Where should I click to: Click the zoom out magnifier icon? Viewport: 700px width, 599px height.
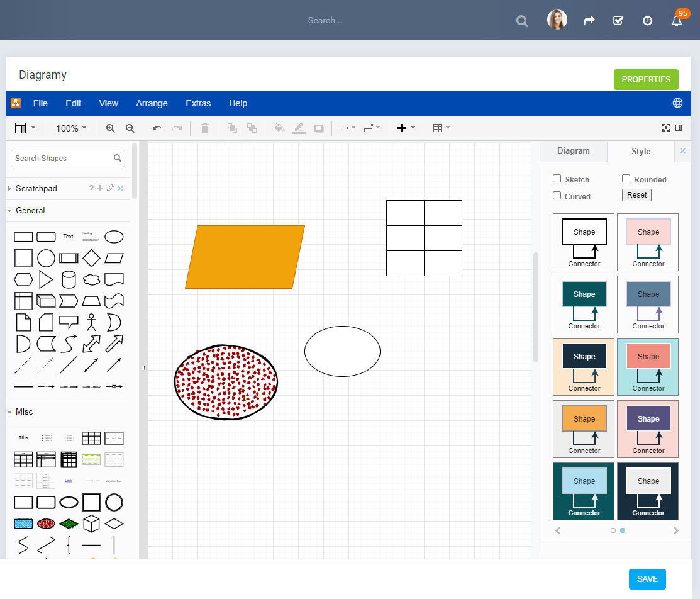tap(130, 128)
